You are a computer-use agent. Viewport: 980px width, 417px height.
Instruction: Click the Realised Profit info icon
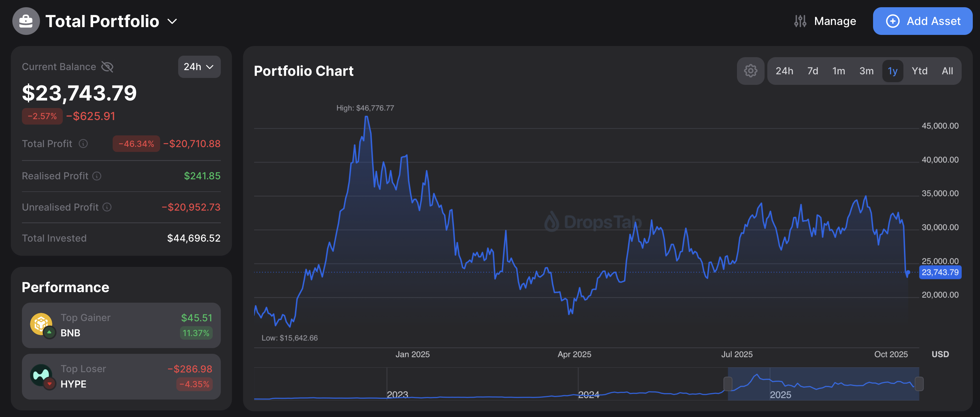tap(97, 176)
